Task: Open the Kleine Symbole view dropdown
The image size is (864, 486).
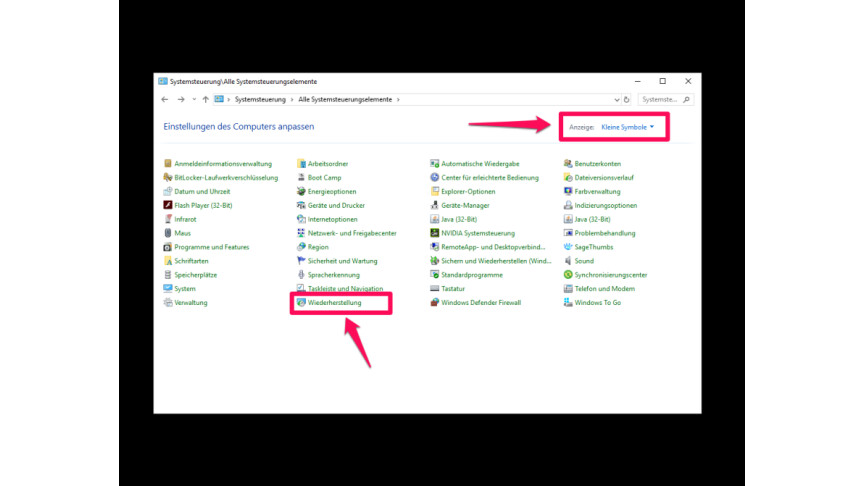Action: [x=628, y=127]
